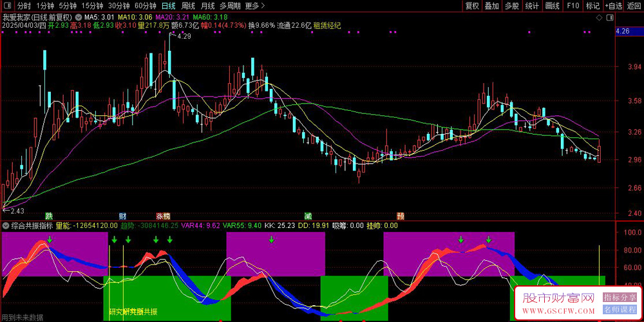The height and width of the screenshot is (322, 644).
Task: Click the 财 event marker below the chart
Action: click(122, 215)
